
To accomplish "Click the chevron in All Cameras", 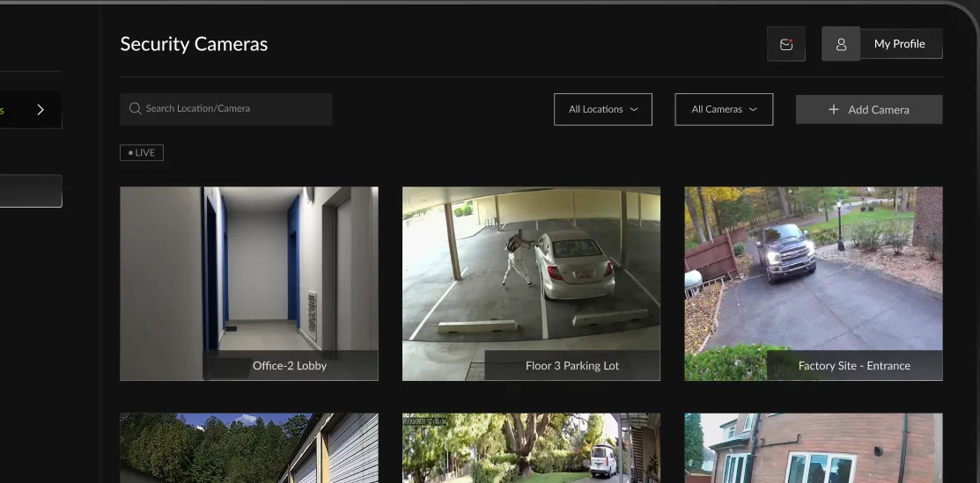I will (753, 109).
